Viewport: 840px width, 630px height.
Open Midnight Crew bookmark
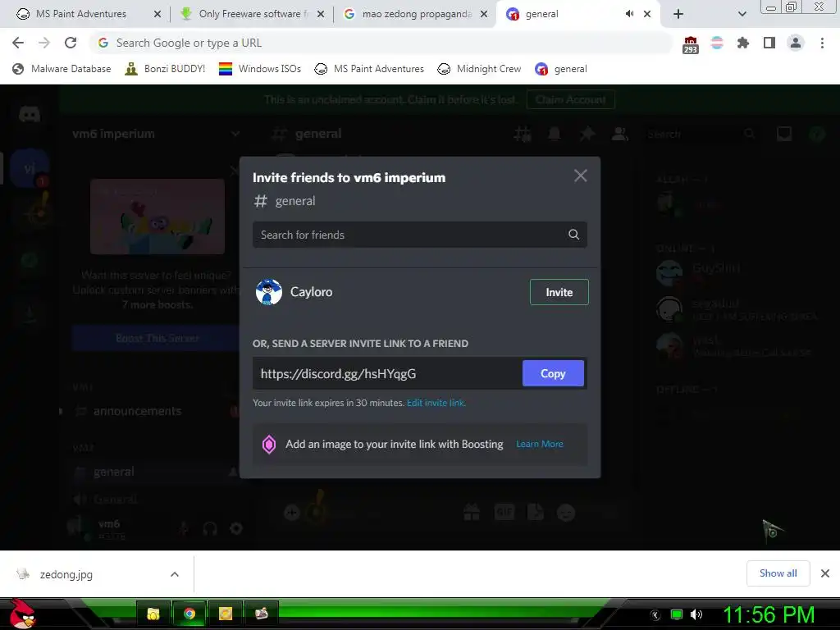479,69
